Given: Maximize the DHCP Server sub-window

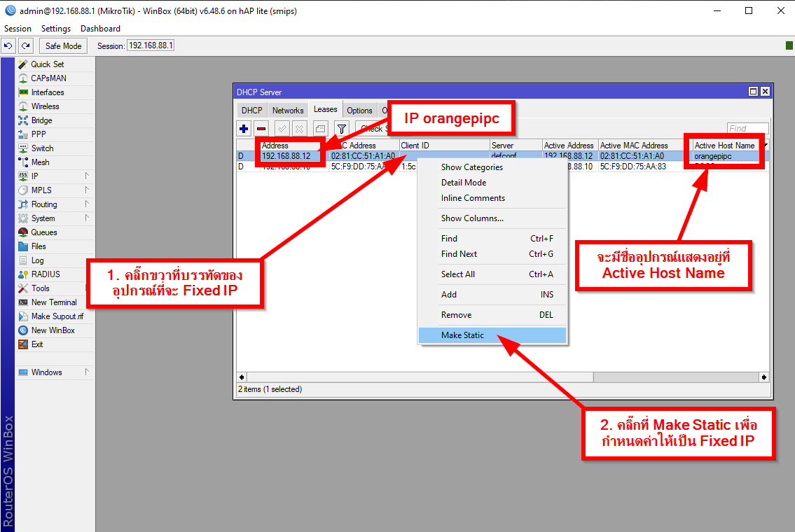Looking at the screenshot, I should point(754,92).
